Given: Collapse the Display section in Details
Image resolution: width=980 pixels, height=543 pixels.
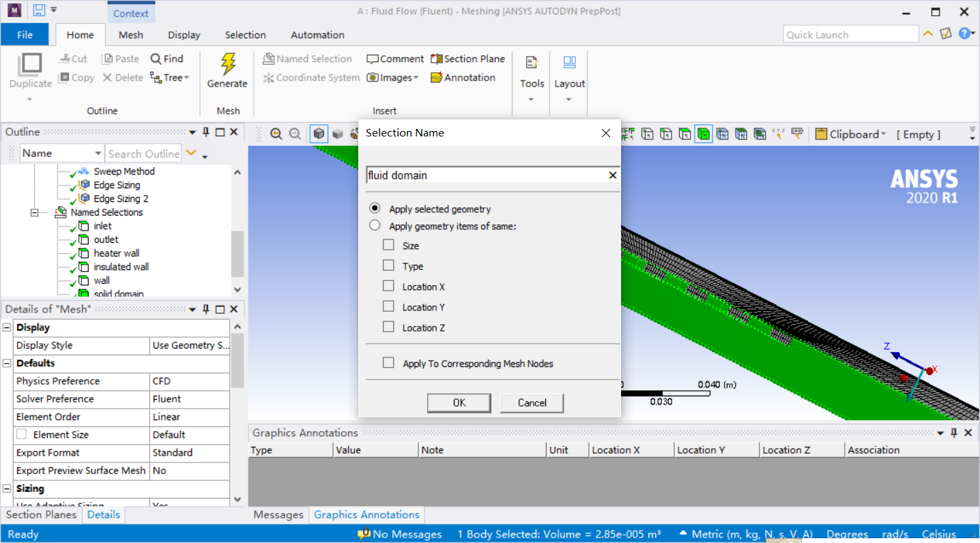Looking at the screenshot, I should [7, 327].
